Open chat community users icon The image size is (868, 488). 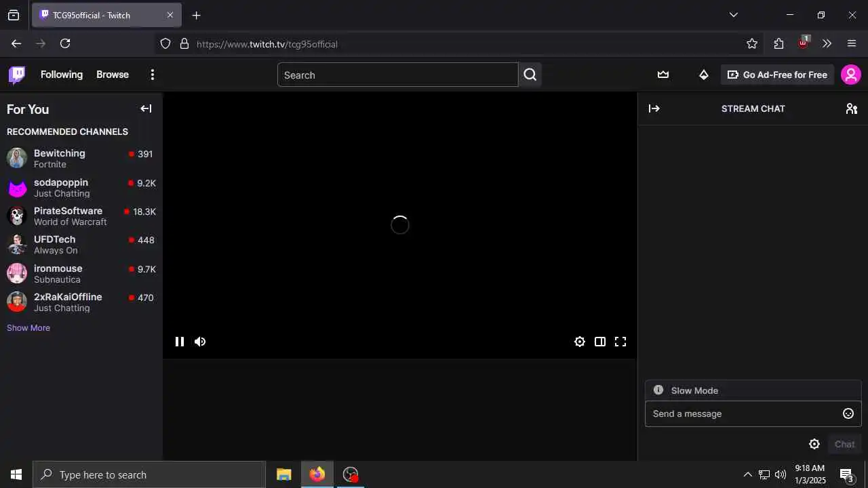click(x=852, y=108)
